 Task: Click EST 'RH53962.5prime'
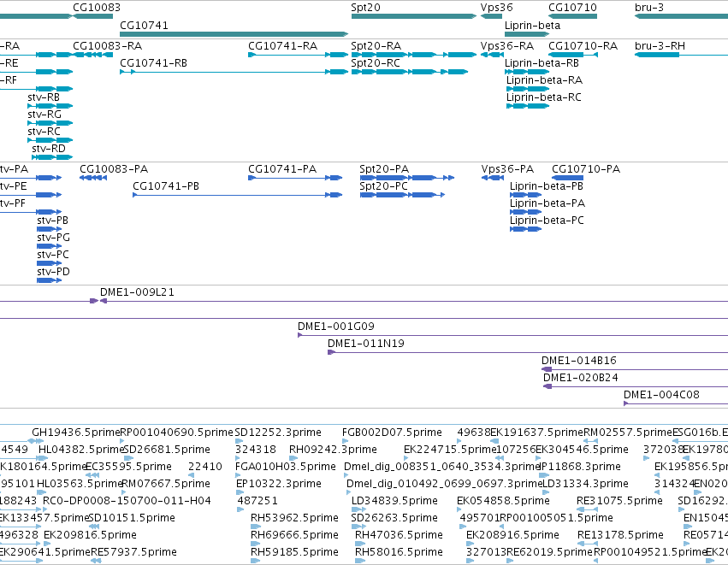[x=294, y=518]
